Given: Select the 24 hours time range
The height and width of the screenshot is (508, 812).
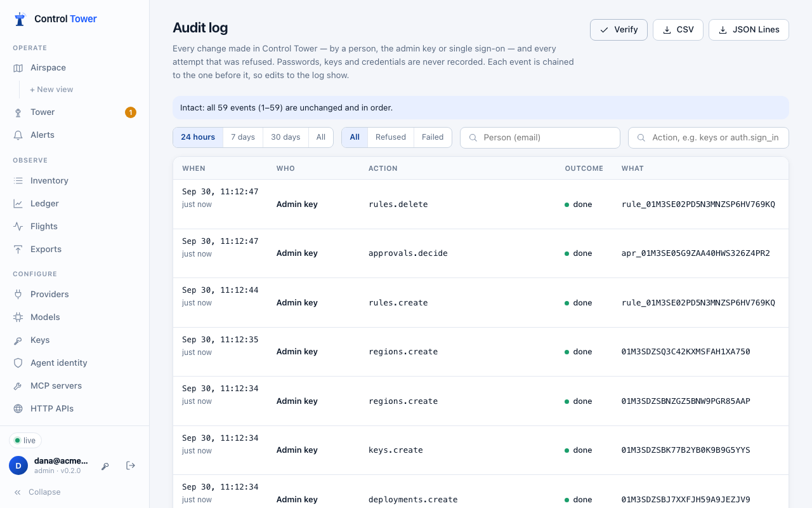Looking at the screenshot, I should pyautogui.click(x=198, y=137).
